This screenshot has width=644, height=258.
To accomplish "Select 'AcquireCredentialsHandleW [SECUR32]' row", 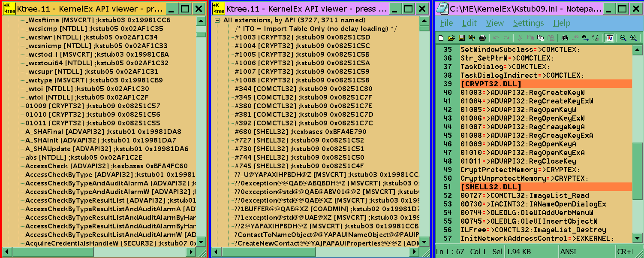I will tap(110, 243).
